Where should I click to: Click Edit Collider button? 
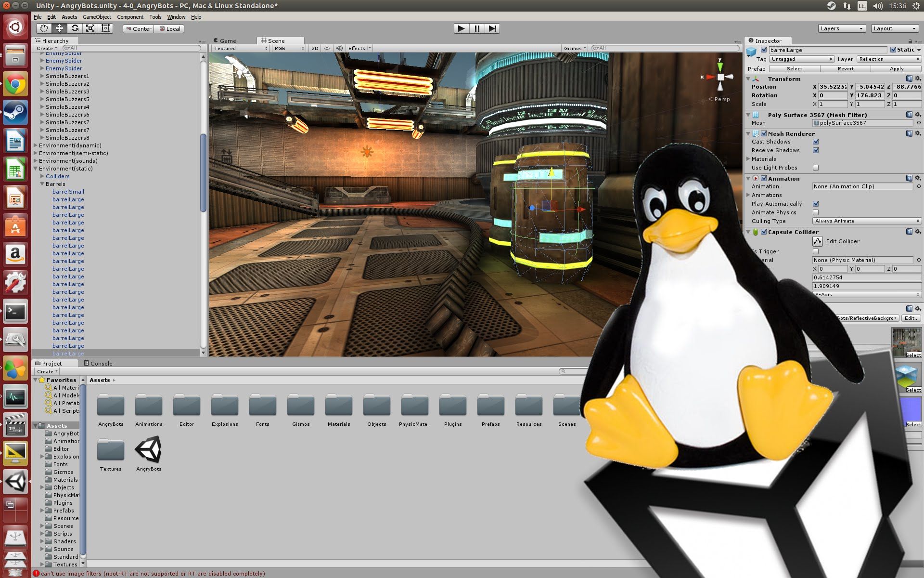coord(843,241)
